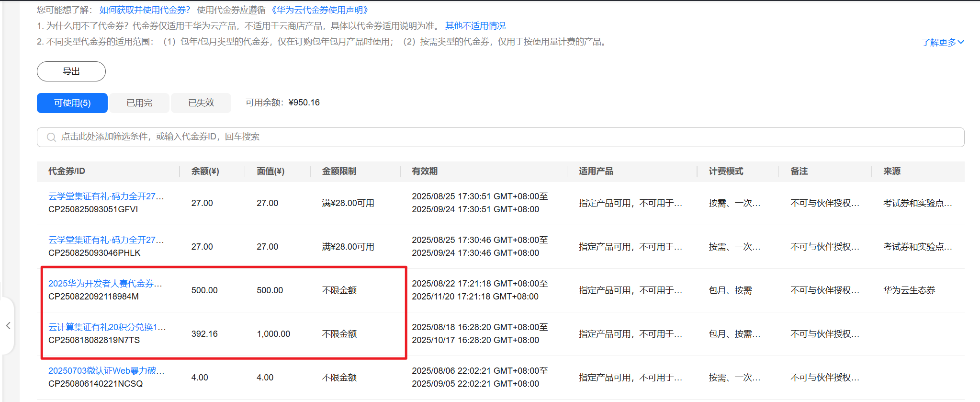Collapse the left sidebar arrow handle

8,326
